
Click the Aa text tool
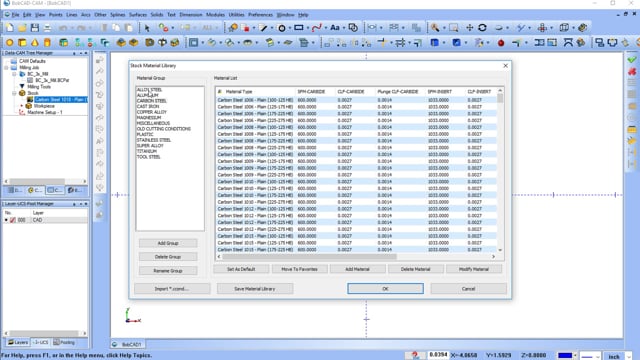[335, 28]
